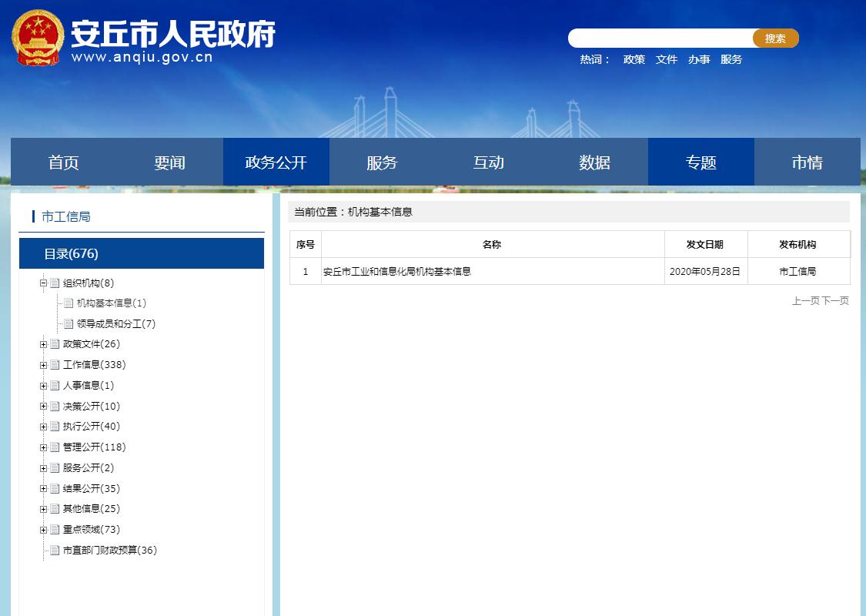Expand the 服务公开 tree node
The height and width of the screenshot is (616, 866).
(43, 468)
